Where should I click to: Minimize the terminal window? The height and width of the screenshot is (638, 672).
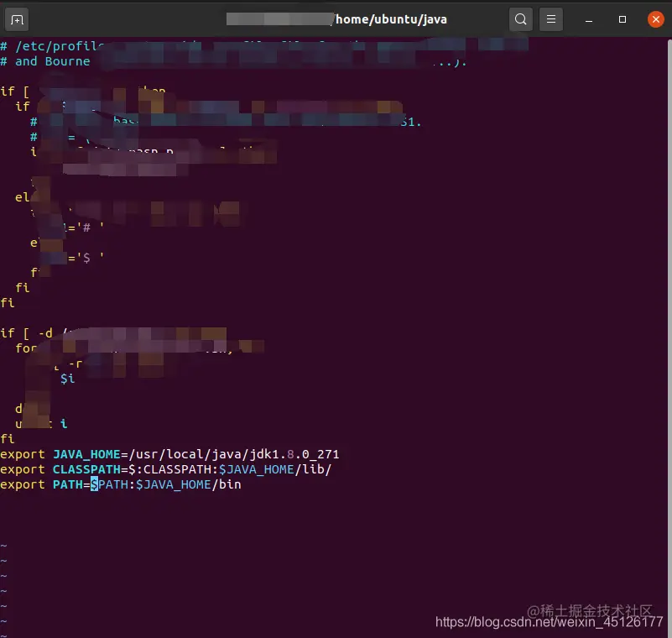coord(589,19)
